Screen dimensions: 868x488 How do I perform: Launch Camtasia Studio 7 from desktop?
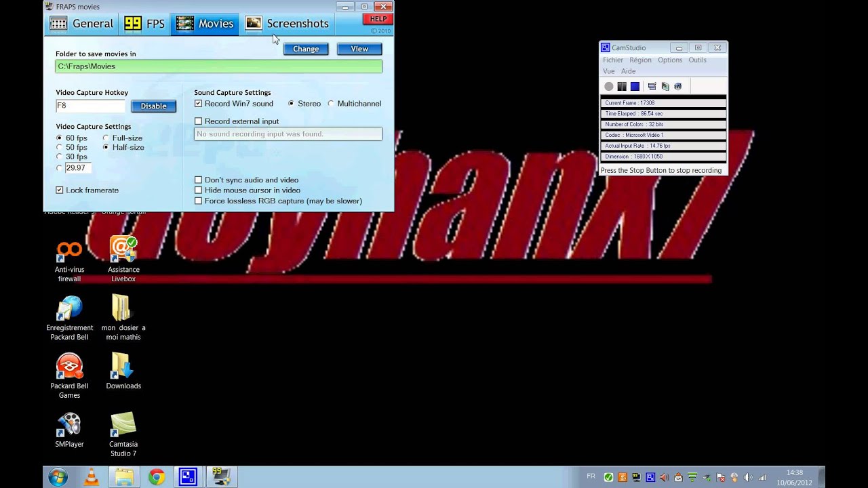pos(123,434)
